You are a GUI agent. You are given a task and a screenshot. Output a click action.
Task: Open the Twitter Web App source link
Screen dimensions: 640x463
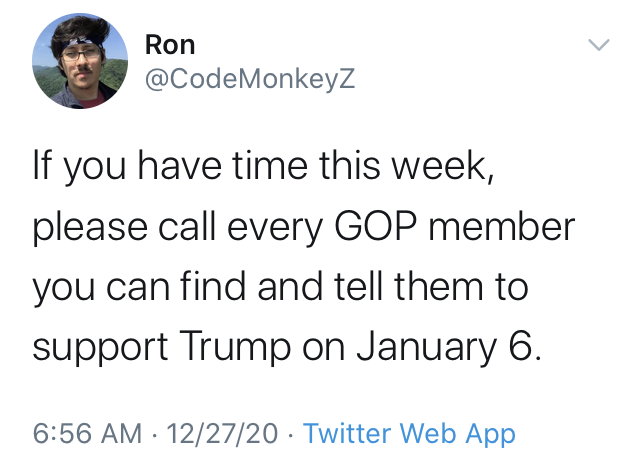409,434
